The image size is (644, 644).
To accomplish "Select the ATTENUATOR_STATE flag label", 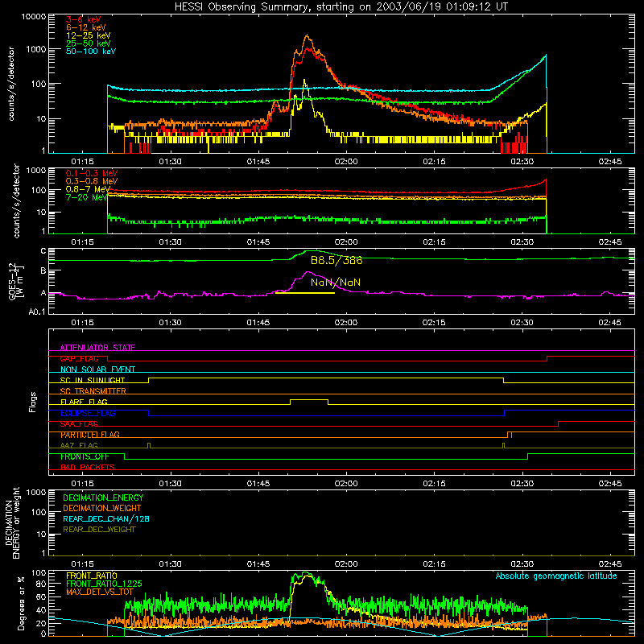I will pos(97,348).
